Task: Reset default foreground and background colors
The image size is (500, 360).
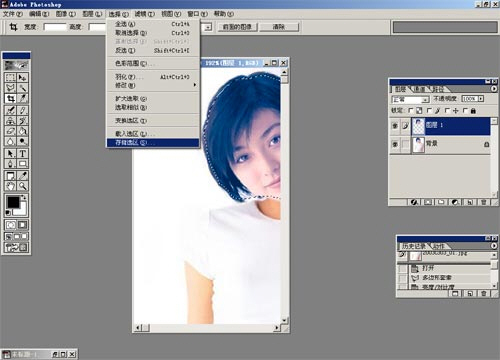Action: 8,213
